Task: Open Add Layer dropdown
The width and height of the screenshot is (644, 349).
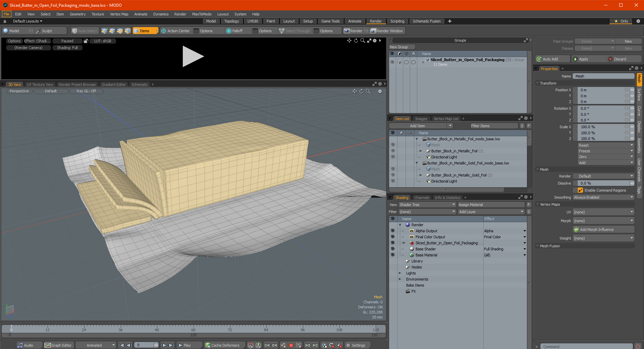Action: tap(491, 212)
